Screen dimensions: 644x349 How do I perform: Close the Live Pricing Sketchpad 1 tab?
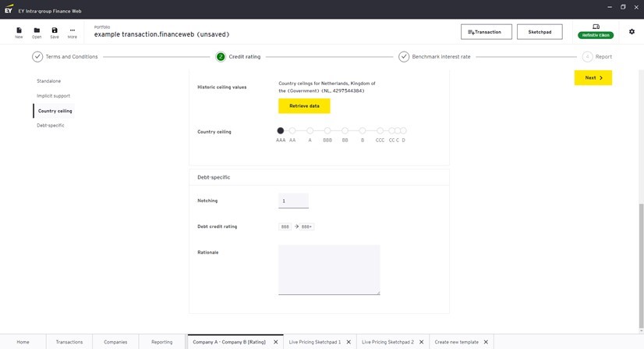point(348,342)
